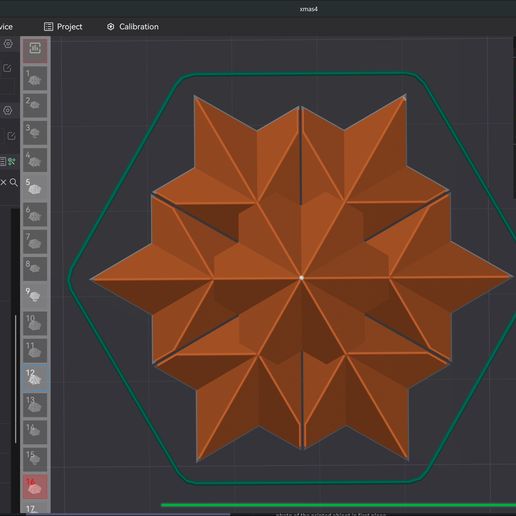Viewport: 516px width, 516px height.
Task: Click the xmas4 window title
Action: [x=308, y=9]
